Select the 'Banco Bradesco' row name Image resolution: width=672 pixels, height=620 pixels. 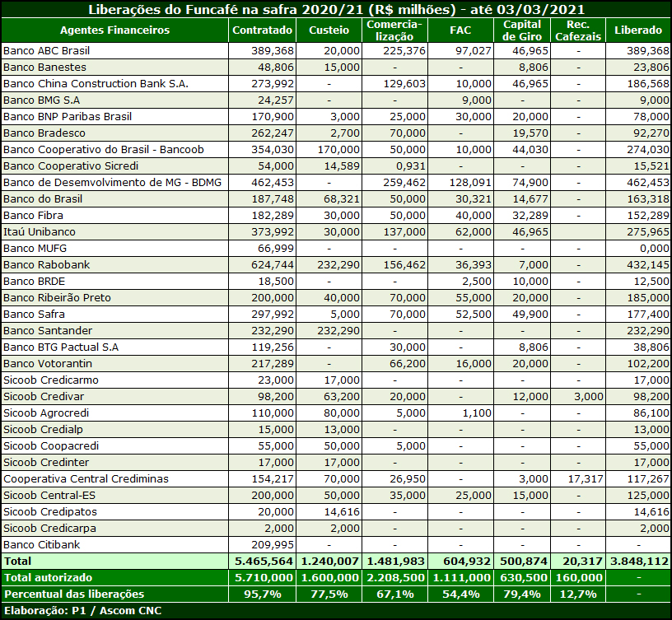(44, 133)
